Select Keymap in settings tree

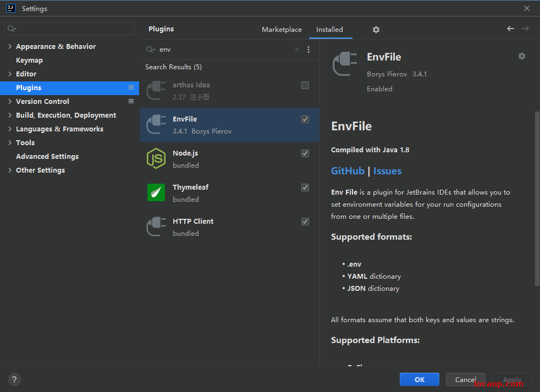[x=29, y=60]
